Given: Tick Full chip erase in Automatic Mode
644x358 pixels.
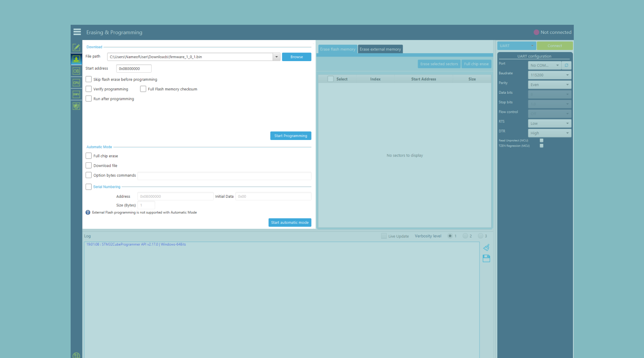Looking at the screenshot, I should (88, 156).
